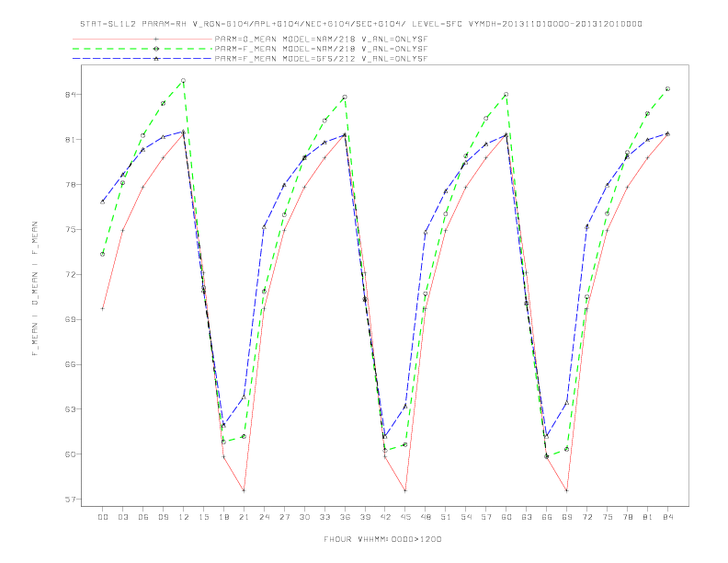
Task: Click the 84 forecast hour tick on horizontal axis
Action: point(667,517)
